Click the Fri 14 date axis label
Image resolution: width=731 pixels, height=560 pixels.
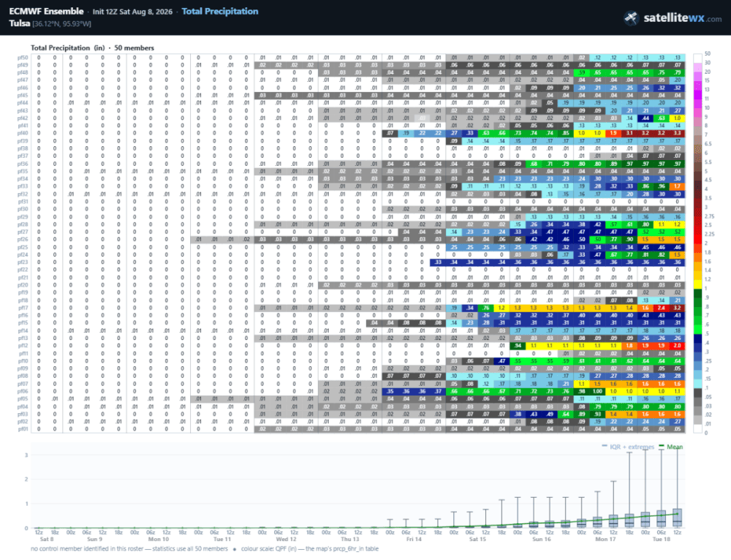tap(414, 539)
